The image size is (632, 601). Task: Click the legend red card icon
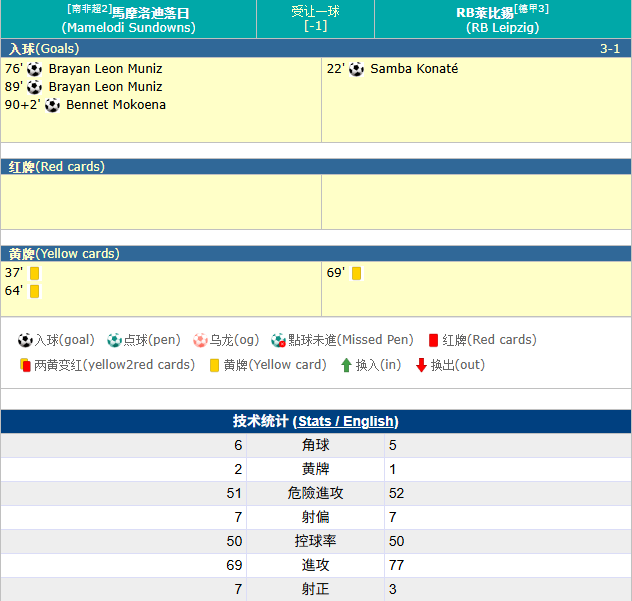tap(433, 340)
